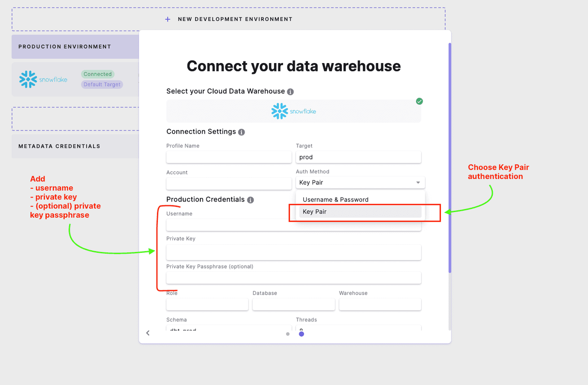588x385 pixels.
Task: Go back using the left chevron arrow
Action: (x=148, y=333)
